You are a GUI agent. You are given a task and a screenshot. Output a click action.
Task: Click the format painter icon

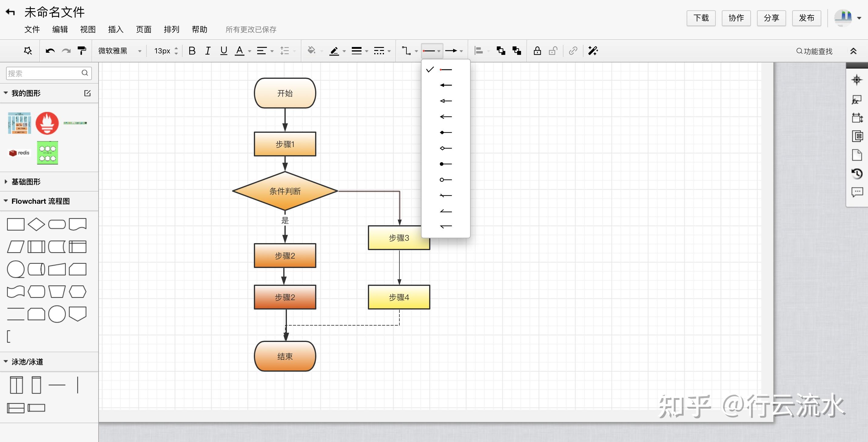click(82, 51)
